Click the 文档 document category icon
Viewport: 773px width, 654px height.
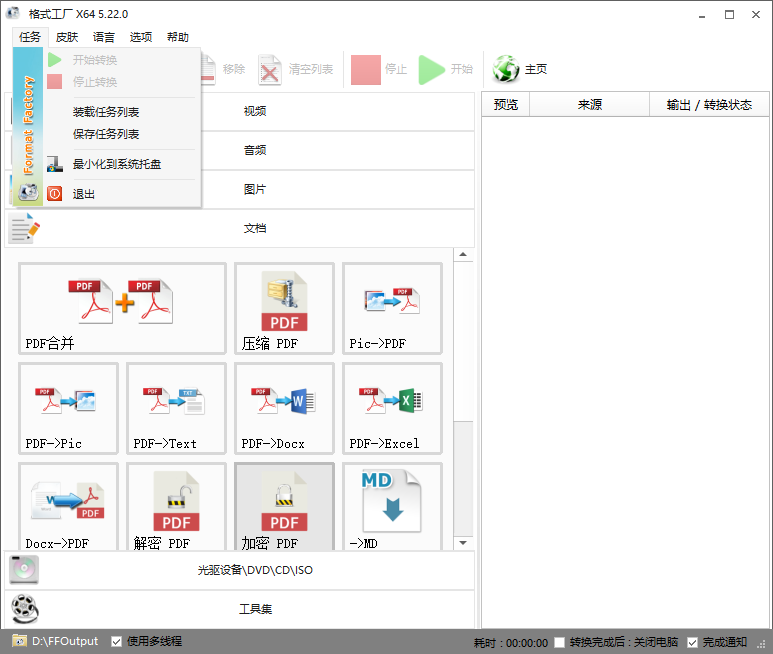click(24, 228)
